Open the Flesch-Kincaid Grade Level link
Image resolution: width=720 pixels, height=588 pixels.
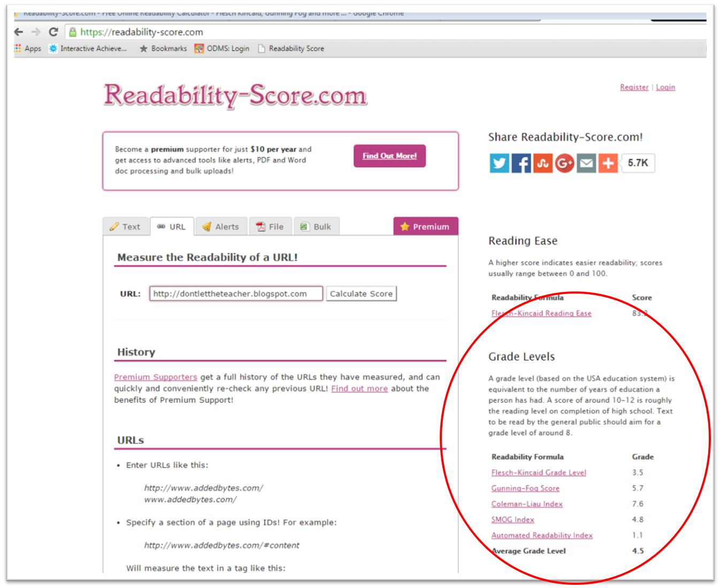click(539, 473)
